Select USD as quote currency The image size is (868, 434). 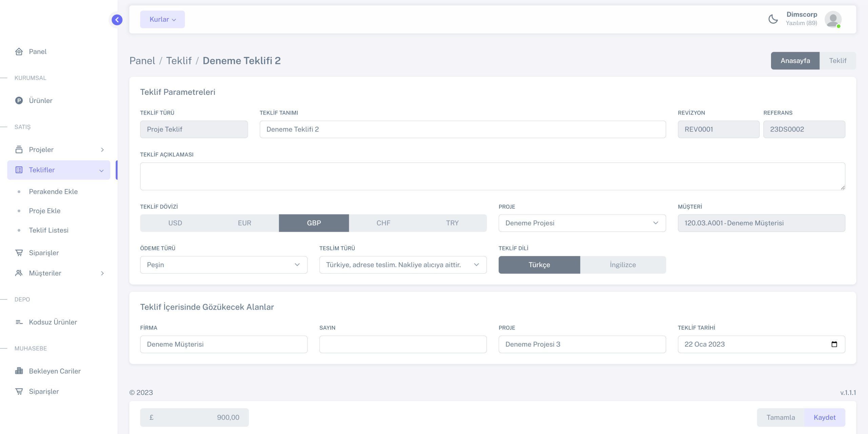(175, 223)
